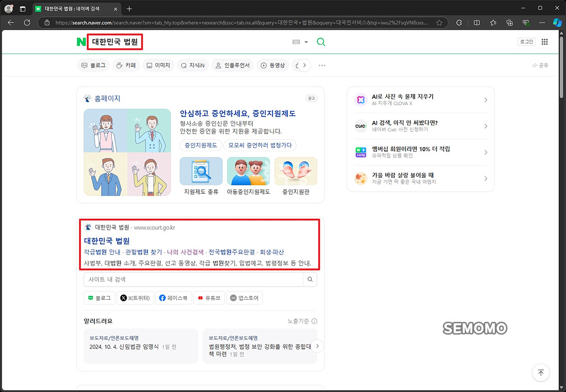
Task: Open the X(트위터) channel button
Action: pos(135,298)
